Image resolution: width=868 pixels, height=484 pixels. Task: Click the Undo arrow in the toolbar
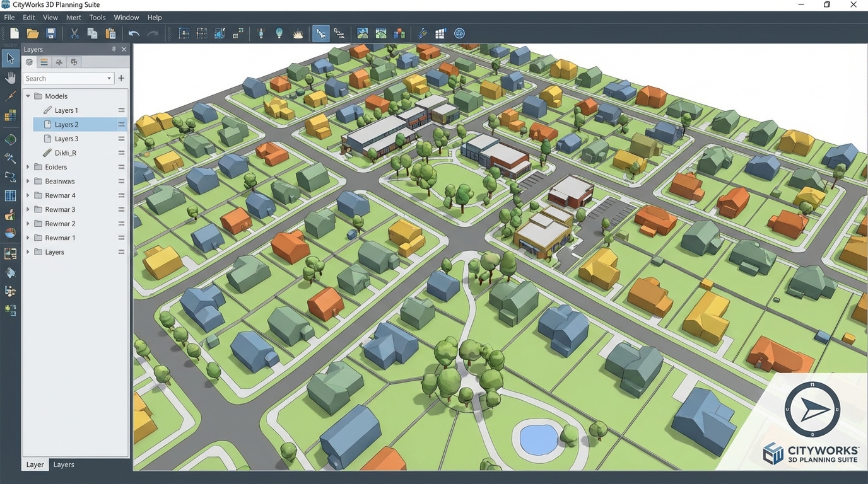tap(134, 33)
